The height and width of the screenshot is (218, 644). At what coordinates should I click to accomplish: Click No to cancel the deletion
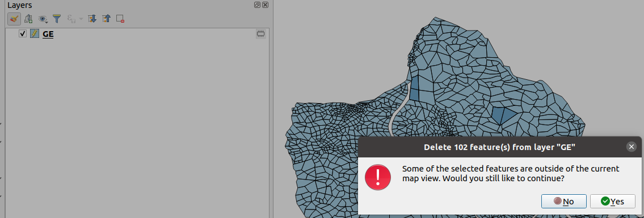[x=563, y=201]
